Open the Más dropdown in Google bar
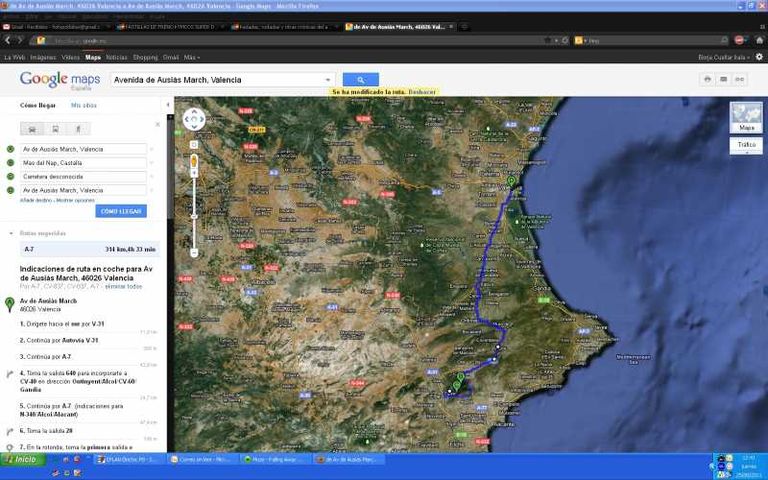Image resolution: width=768 pixels, height=480 pixels. point(191,57)
